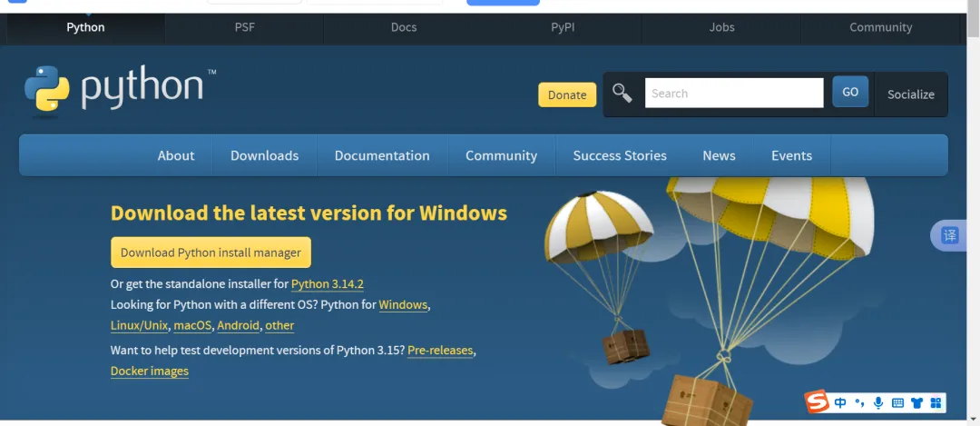The width and height of the screenshot is (980, 426).
Task: Open the Events menu
Action: click(791, 155)
